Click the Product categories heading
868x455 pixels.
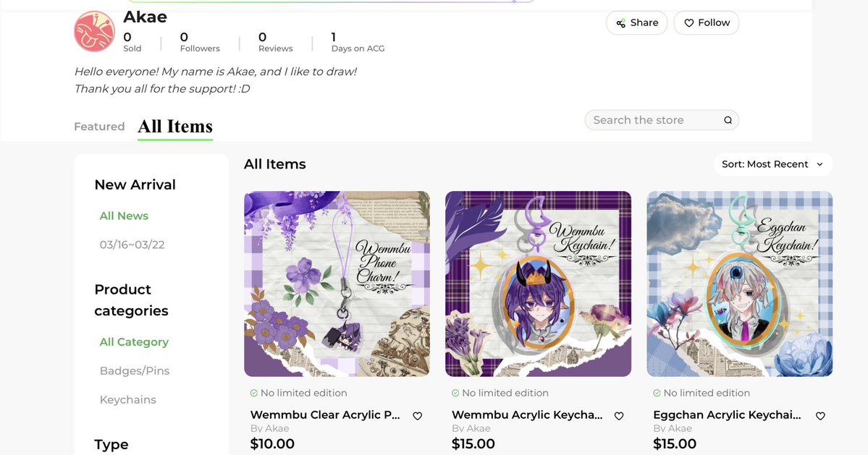(131, 300)
